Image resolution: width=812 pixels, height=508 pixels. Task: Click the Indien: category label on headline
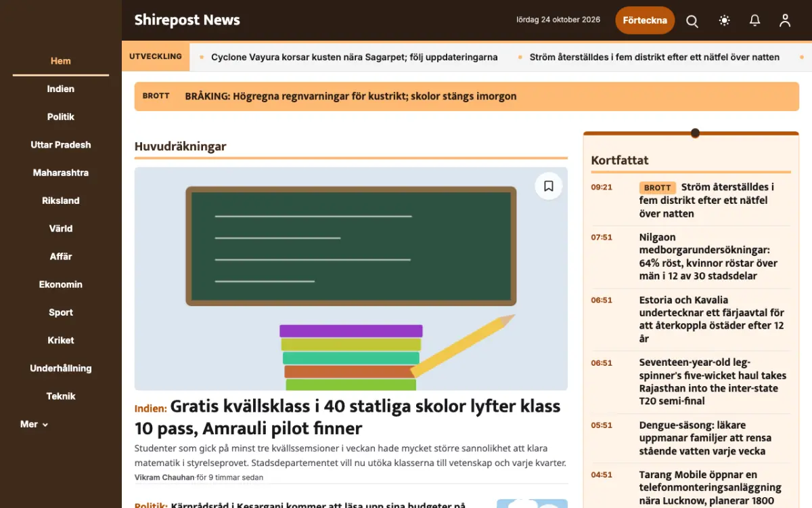[x=151, y=408]
